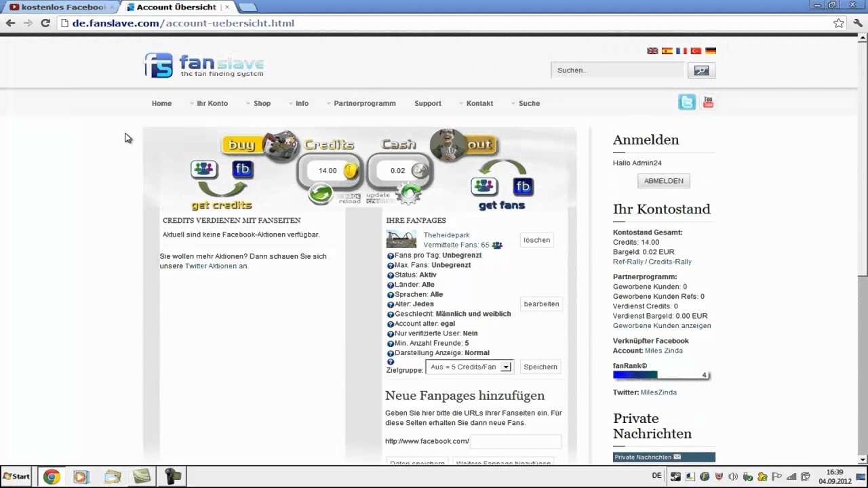
Task: Open the MilesZinda Twitter link
Action: click(658, 392)
